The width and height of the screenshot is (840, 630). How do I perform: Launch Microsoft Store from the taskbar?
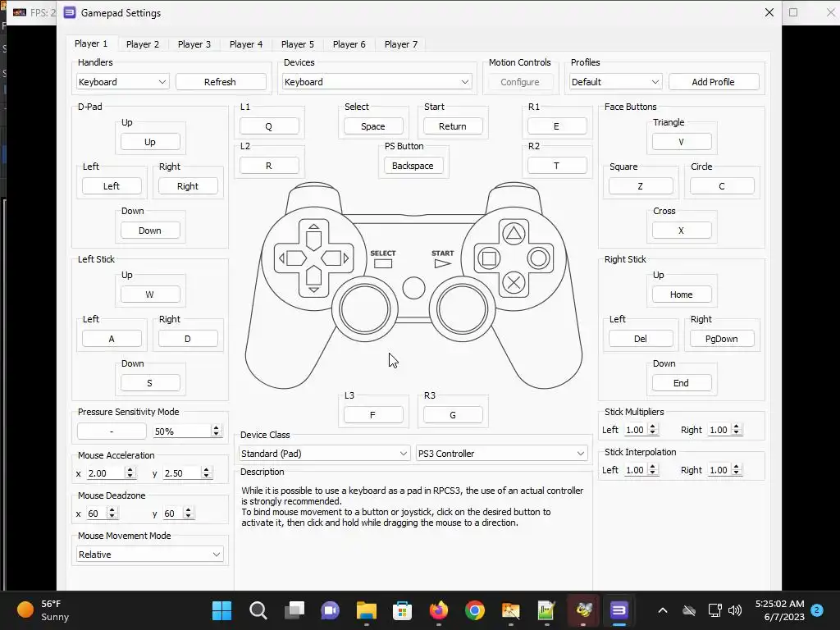click(x=402, y=610)
